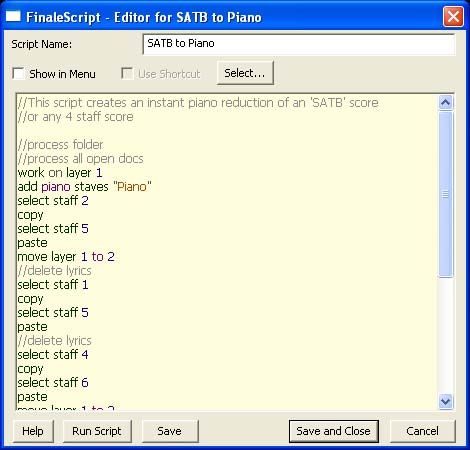Close the FinaleScript editor window
470x450 pixels.
(x=453, y=16)
